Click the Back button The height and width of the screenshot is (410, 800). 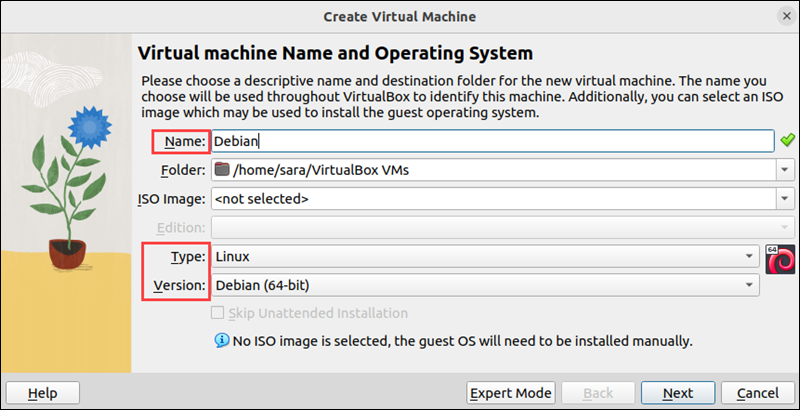(598, 393)
